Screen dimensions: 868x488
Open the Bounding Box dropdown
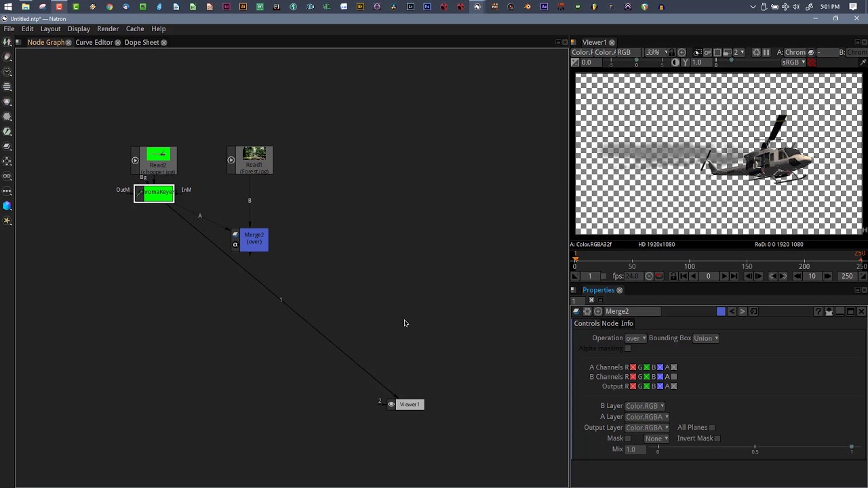click(706, 338)
